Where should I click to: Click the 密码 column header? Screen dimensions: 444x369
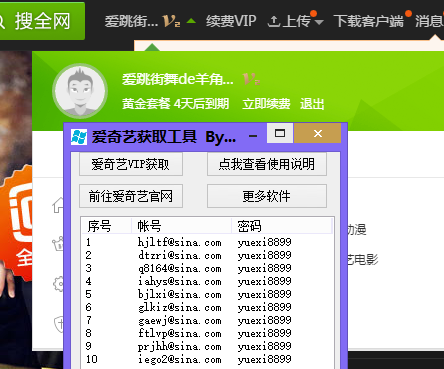pos(282,226)
